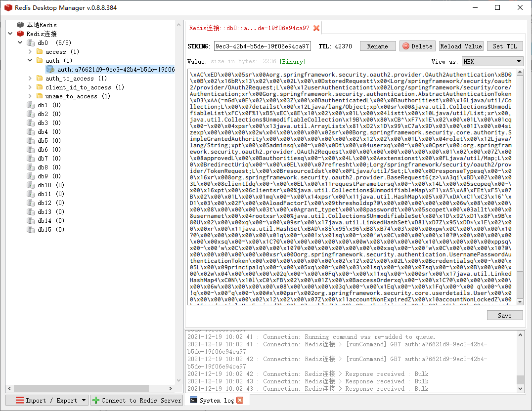Click the db5 database icon

(31, 140)
